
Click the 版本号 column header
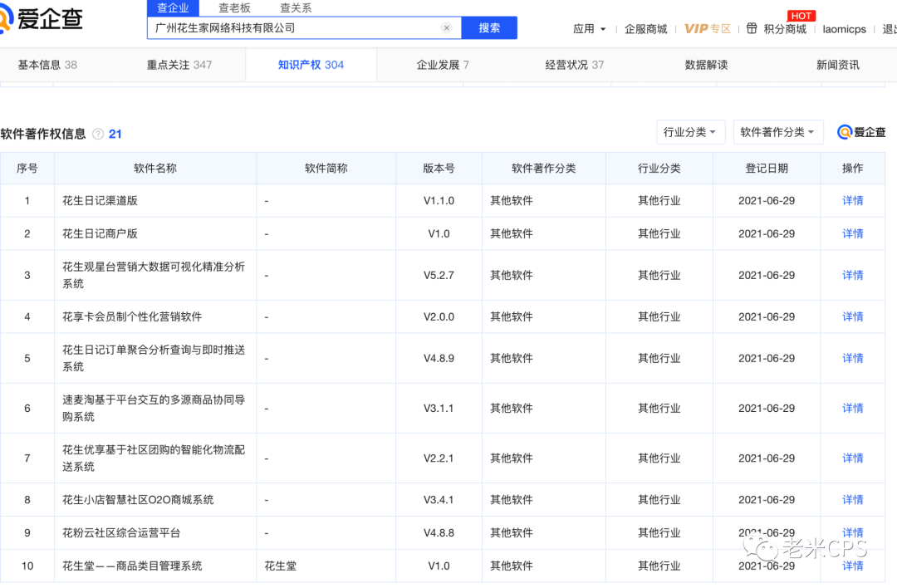coord(439,168)
